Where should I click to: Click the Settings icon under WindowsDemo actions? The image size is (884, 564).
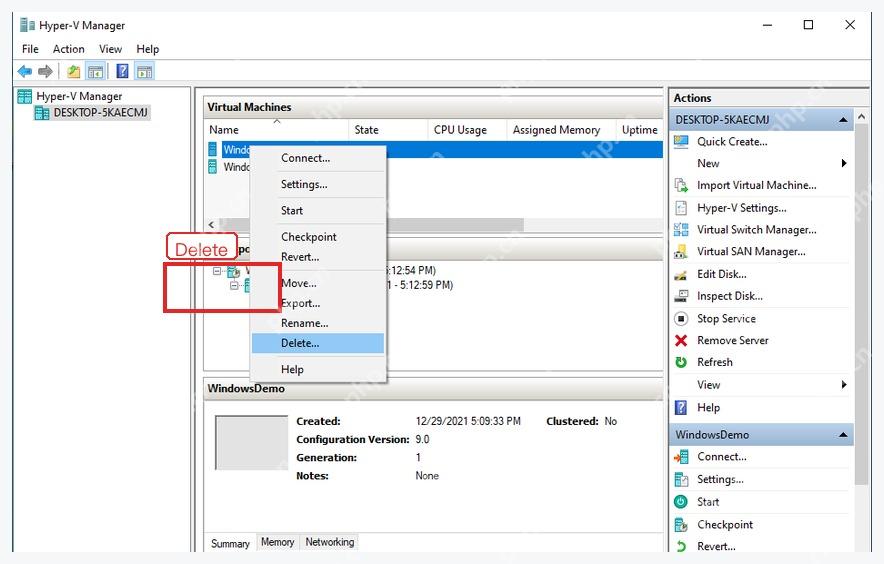pos(681,479)
